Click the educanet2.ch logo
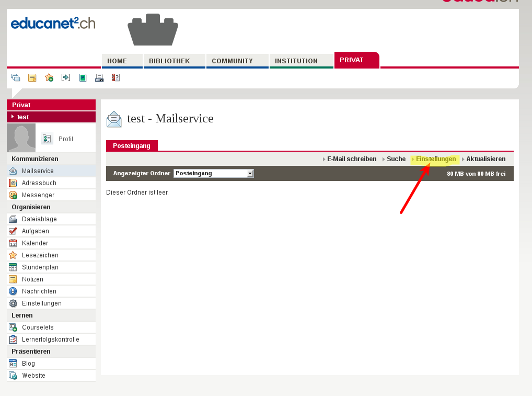532x396 pixels. click(x=53, y=23)
